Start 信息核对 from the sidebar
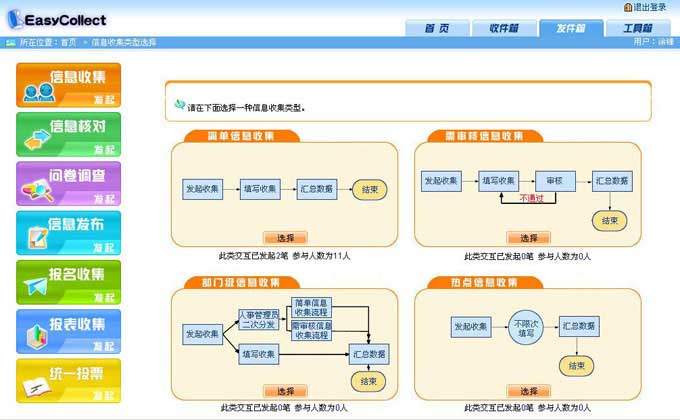 [x=69, y=135]
